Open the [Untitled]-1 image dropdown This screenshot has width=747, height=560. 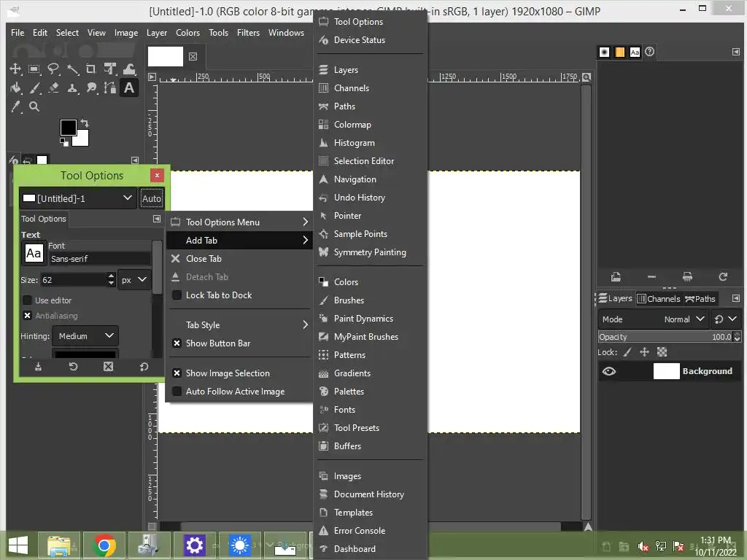[x=77, y=198]
